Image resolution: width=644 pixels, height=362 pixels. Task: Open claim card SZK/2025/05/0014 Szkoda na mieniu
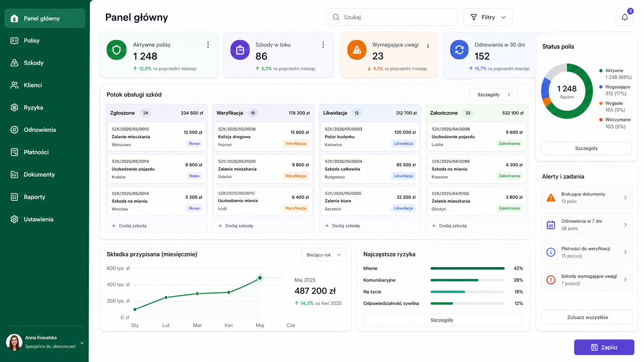click(157, 201)
